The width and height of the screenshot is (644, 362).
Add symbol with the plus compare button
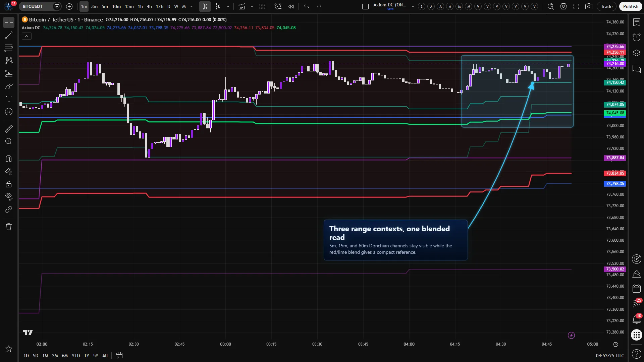tap(69, 6)
